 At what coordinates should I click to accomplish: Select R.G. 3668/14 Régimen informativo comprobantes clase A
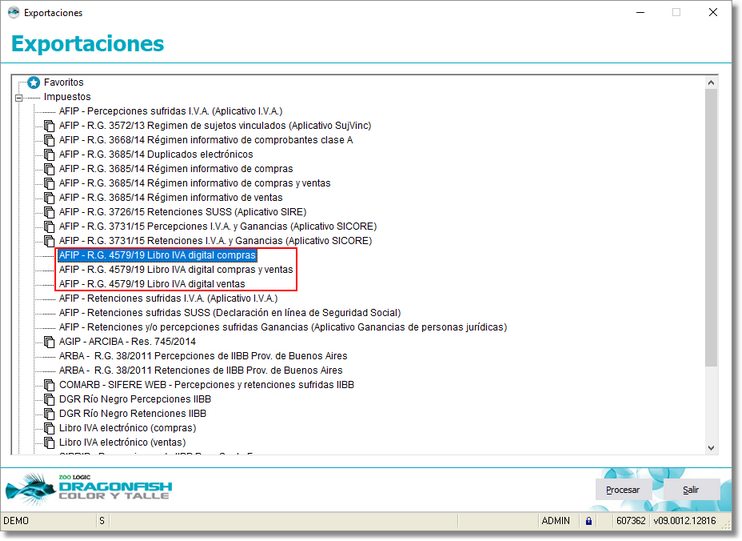tap(206, 140)
